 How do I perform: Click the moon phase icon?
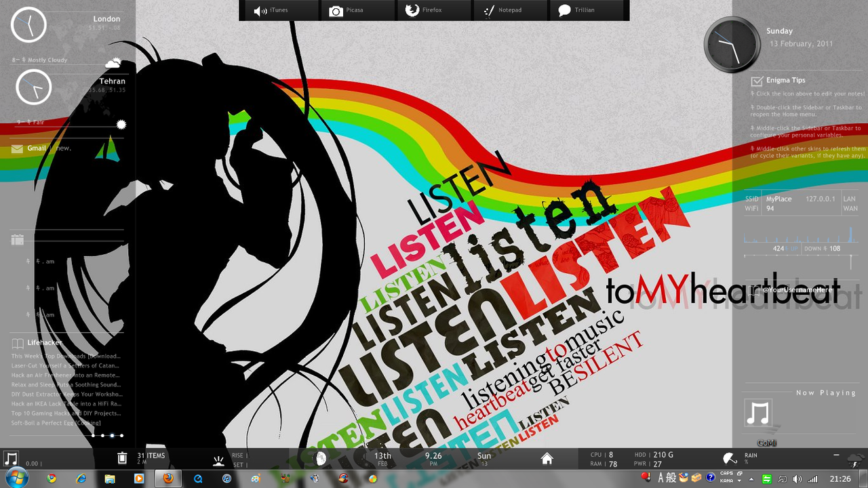pyautogui.click(x=321, y=459)
